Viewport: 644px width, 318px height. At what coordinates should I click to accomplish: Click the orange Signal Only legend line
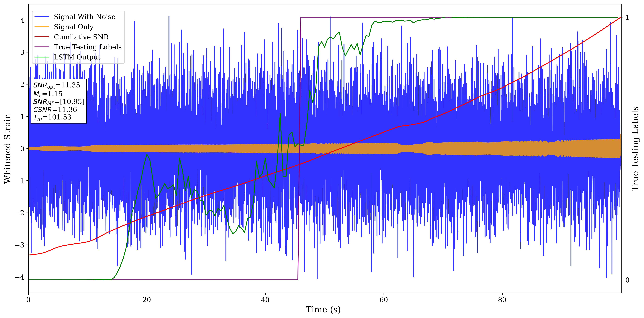[x=42, y=27]
